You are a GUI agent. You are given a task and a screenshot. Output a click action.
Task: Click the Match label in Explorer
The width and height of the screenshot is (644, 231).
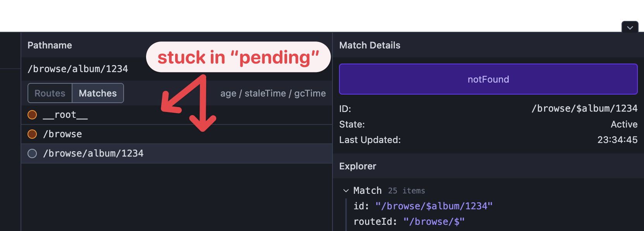(x=367, y=191)
